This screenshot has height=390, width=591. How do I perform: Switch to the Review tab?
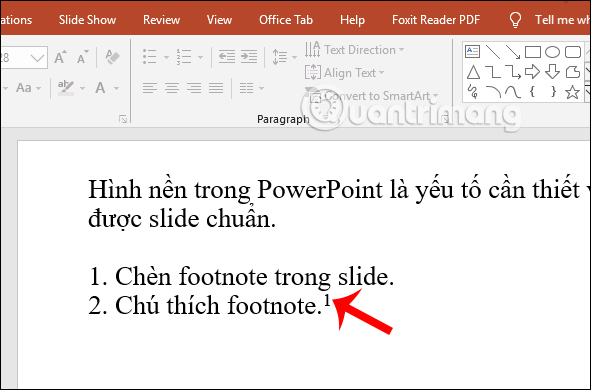point(161,20)
